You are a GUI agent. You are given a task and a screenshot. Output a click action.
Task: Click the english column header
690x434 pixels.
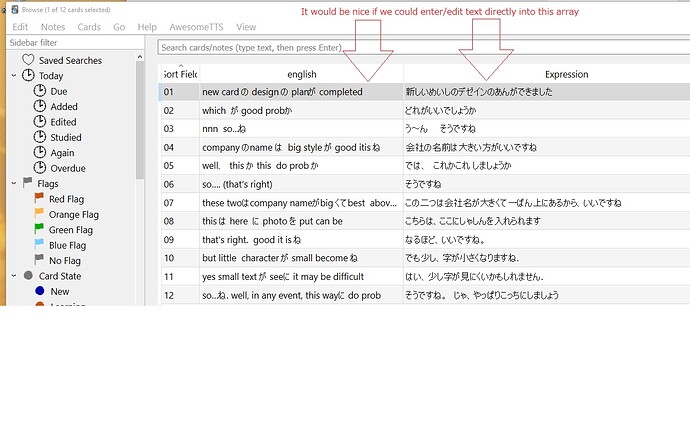pos(301,74)
